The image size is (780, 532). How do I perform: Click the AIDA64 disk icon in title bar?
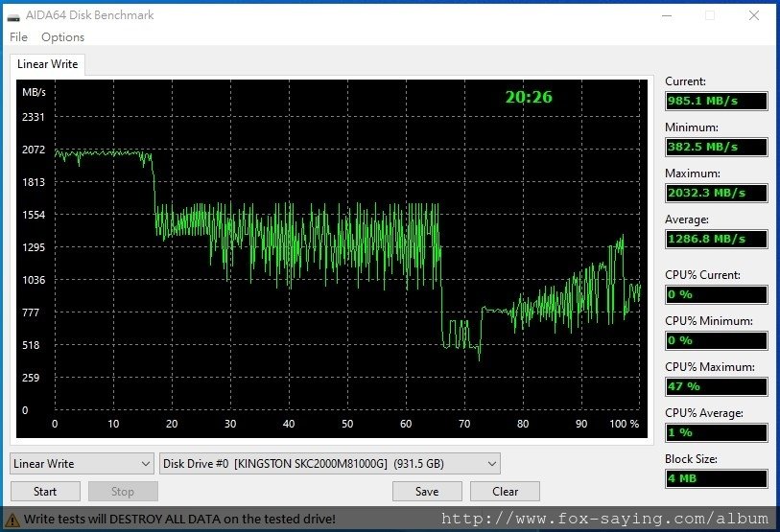pos(13,16)
